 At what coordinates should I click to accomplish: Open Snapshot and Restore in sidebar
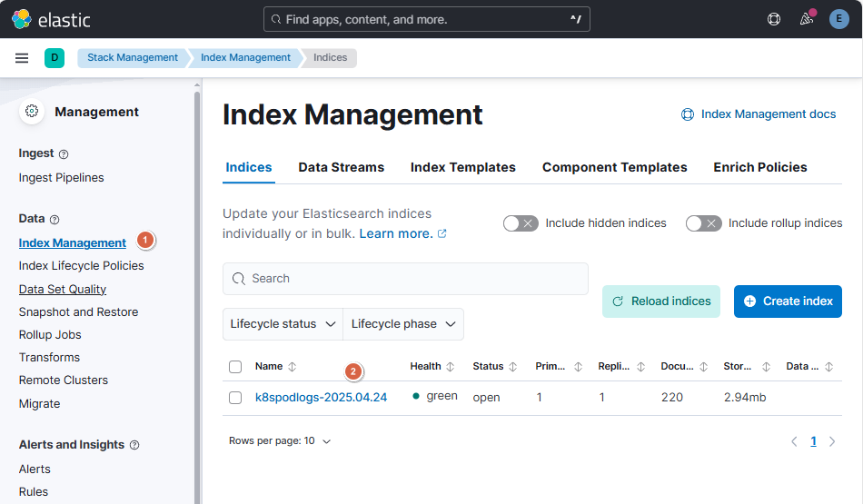78,312
